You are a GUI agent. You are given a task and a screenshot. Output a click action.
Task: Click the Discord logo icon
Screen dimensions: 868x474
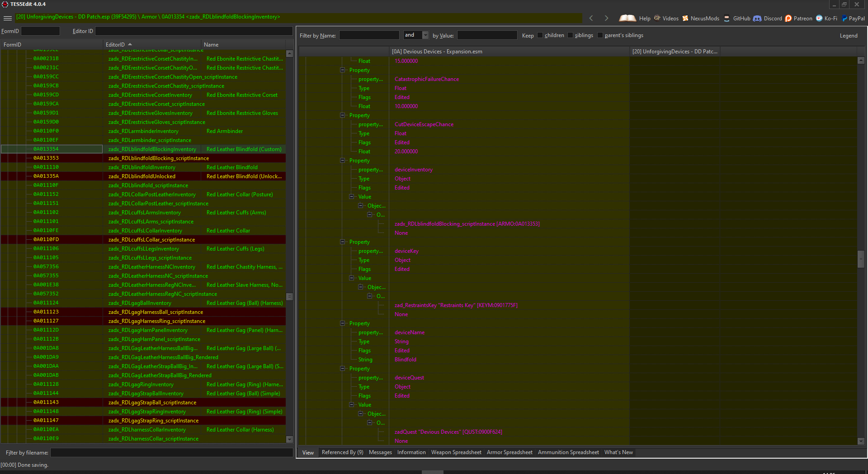pos(757,18)
